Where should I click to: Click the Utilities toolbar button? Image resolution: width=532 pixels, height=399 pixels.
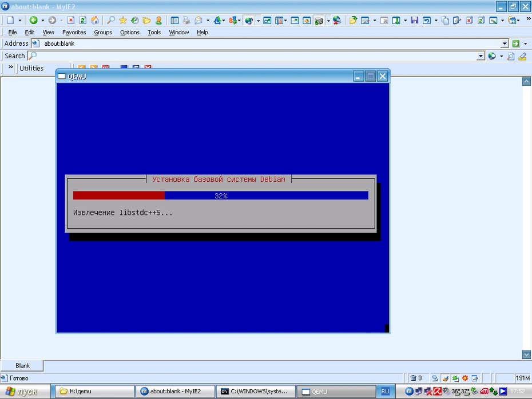pyautogui.click(x=31, y=68)
